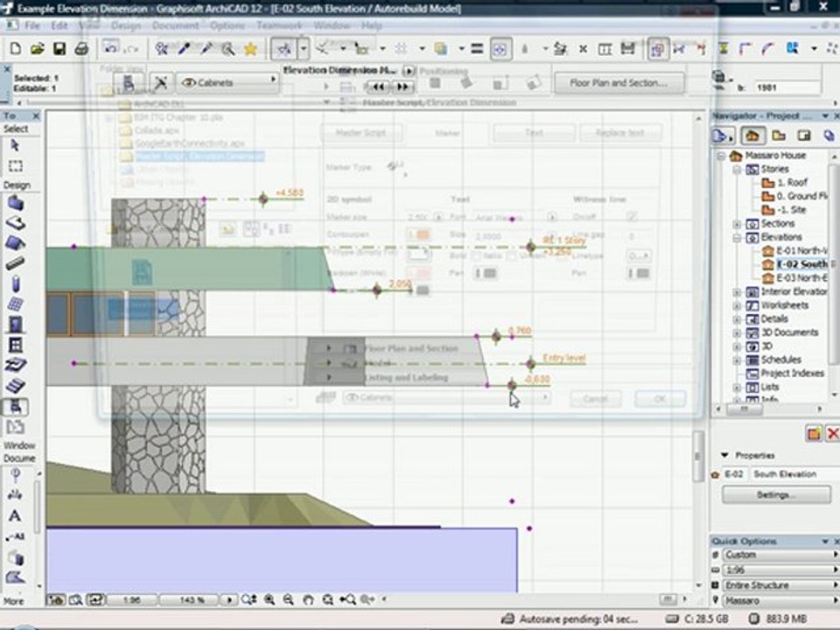This screenshot has width=840, height=630.
Task: Select the Text tool in Document section
Action: point(15,515)
